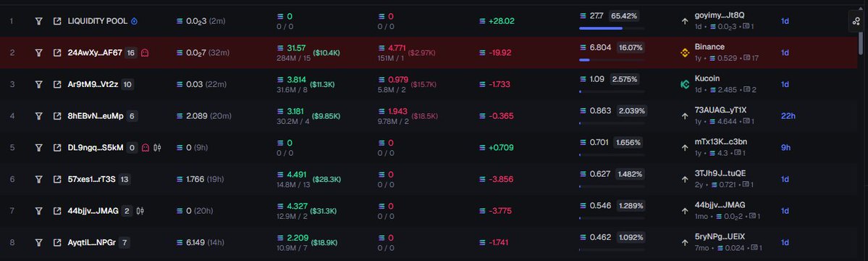The width and height of the screenshot is (868, 261).
Task: Click the 10 badge next to Ar9tM9...Vt2z
Action: coord(127,84)
